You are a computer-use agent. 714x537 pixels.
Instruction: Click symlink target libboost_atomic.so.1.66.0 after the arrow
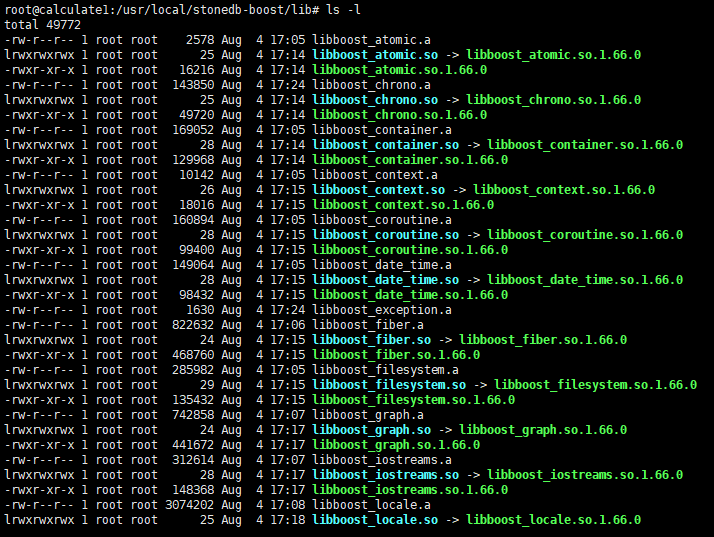[x=553, y=55]
